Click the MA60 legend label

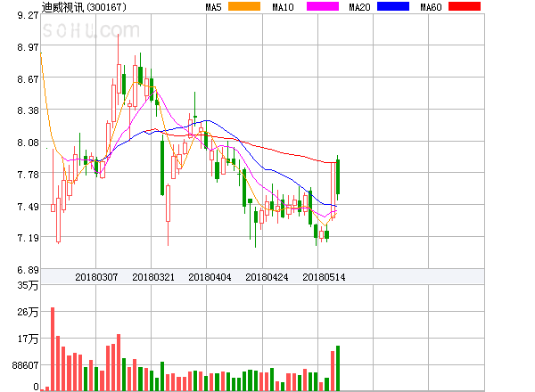point(431,7)
